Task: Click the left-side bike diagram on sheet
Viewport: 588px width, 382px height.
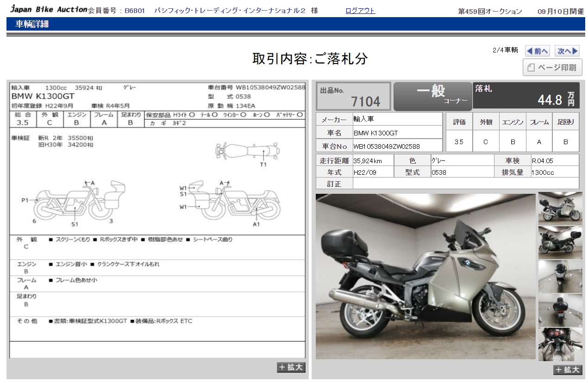Action: pyautogui.click(x=79, y=201)
